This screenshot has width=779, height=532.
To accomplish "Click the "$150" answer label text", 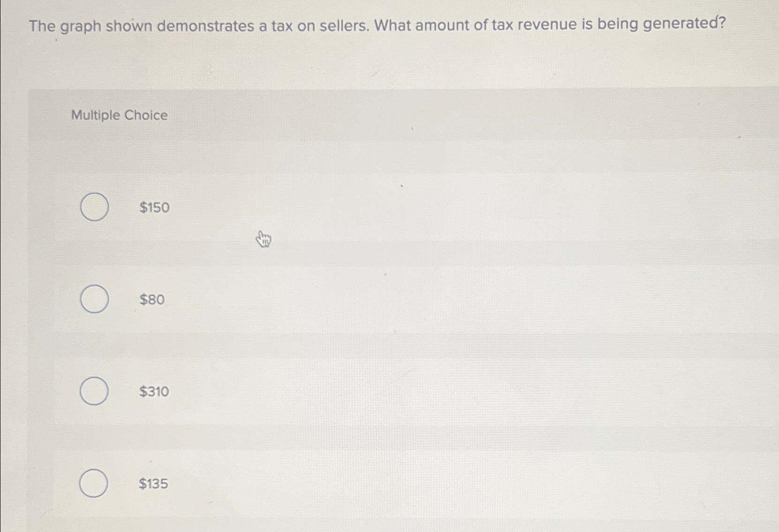I will 155,207.
